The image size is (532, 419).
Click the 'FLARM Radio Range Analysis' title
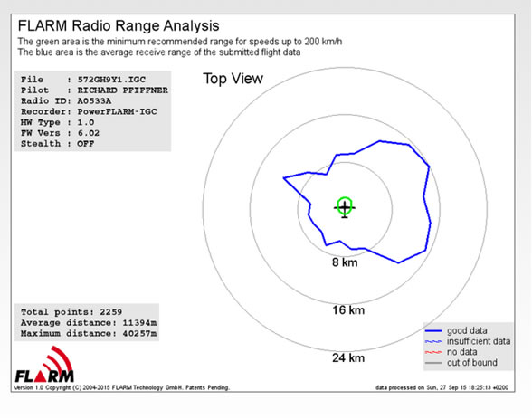coord(119,25)
